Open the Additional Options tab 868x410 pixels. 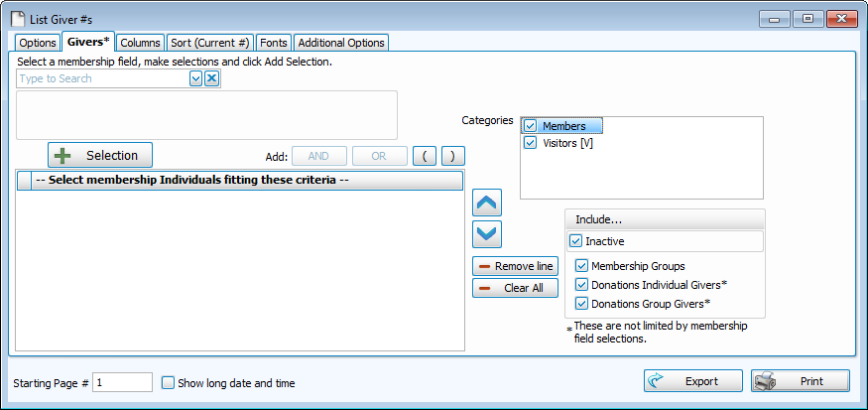click(340, 43)
